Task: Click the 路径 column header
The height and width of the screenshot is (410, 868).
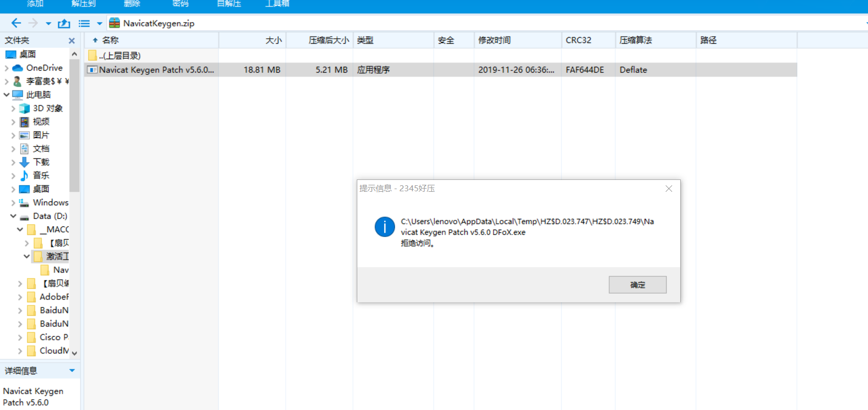Action: point(747,40)
